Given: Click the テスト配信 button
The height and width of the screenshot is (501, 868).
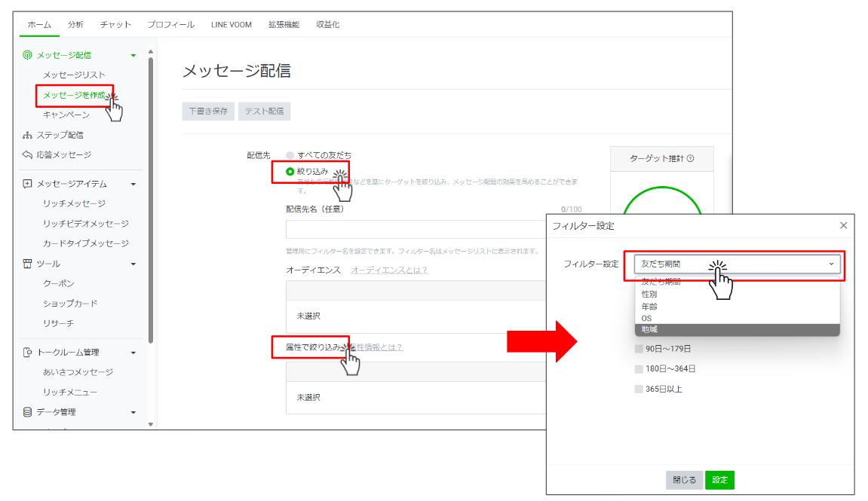Looking at the screenshot, I should pyautogui.click(x=264, y=112).
